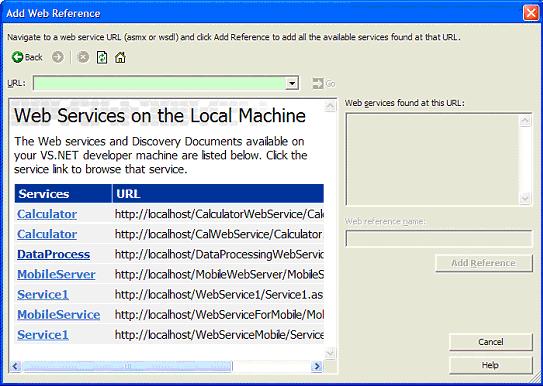Screen dimensions: 543x386
Task: Click the Forward navigation arrow icon
Action: click(x=58, y=57)
